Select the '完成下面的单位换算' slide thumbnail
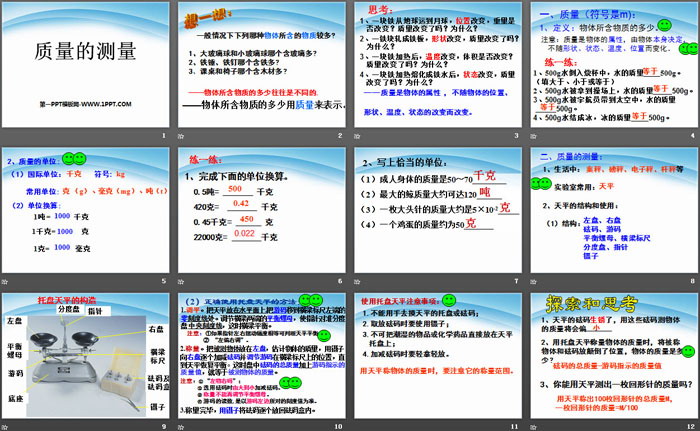The width and height of the screenshot is (700, 431). tap(262, 210)
